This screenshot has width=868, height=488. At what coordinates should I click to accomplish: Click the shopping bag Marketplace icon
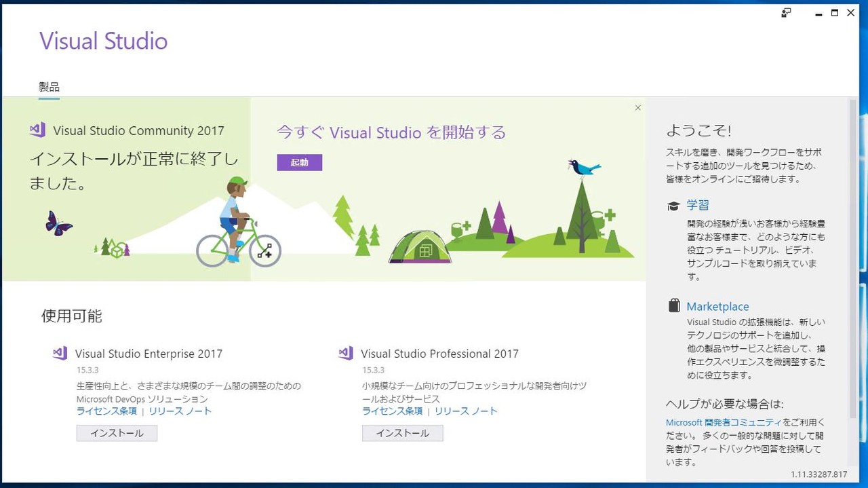(674, 305)
